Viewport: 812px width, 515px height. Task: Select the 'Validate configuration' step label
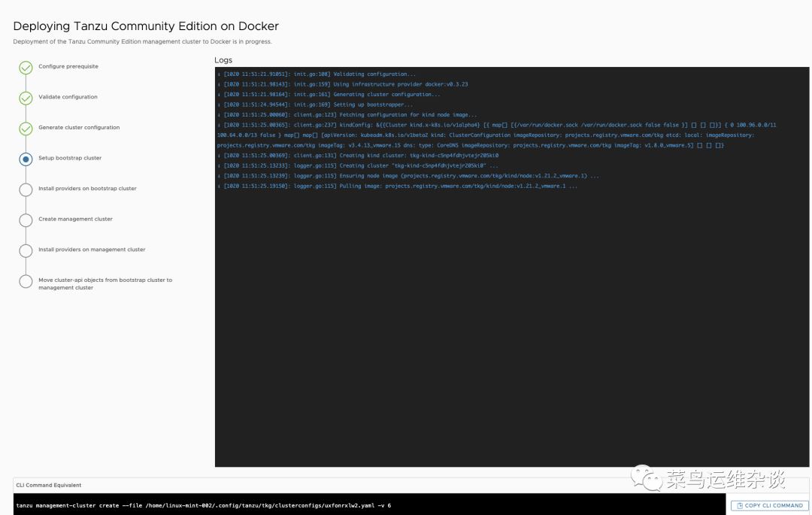point(68,97)
